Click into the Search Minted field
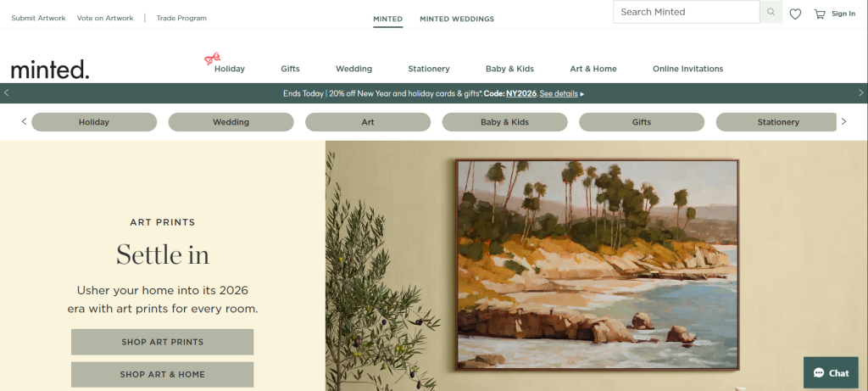Image resolution: width=868 pixels, height=391 pixels. pyautogui.click(x=687, y=12)
